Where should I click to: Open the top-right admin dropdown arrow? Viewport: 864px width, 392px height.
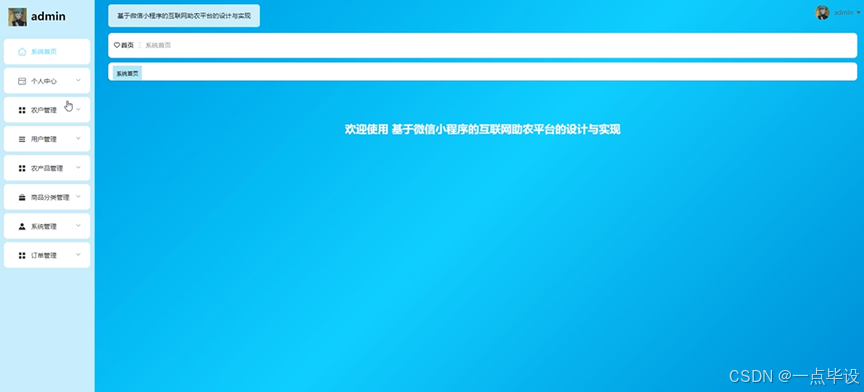tap(858, 13)
